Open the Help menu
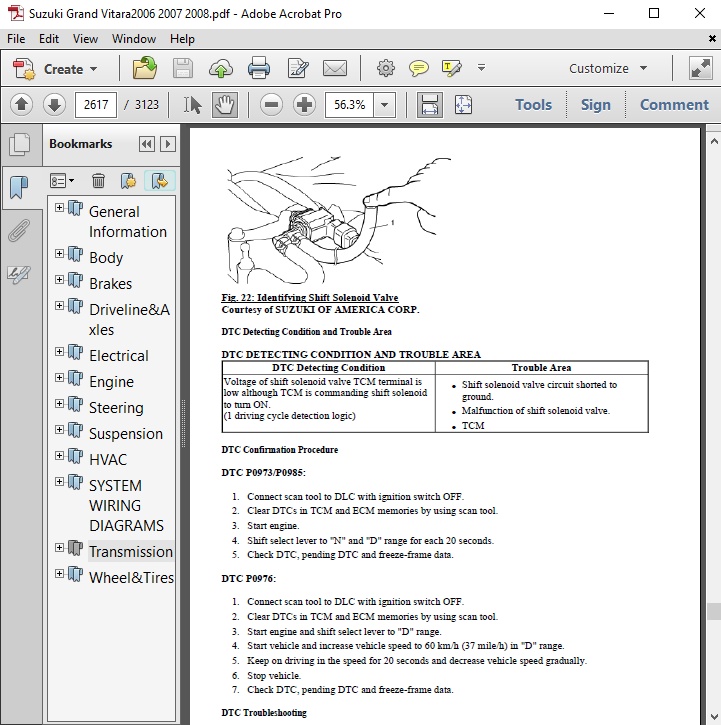Viewport: 721px width, 725px height. [x=182, y=39]
